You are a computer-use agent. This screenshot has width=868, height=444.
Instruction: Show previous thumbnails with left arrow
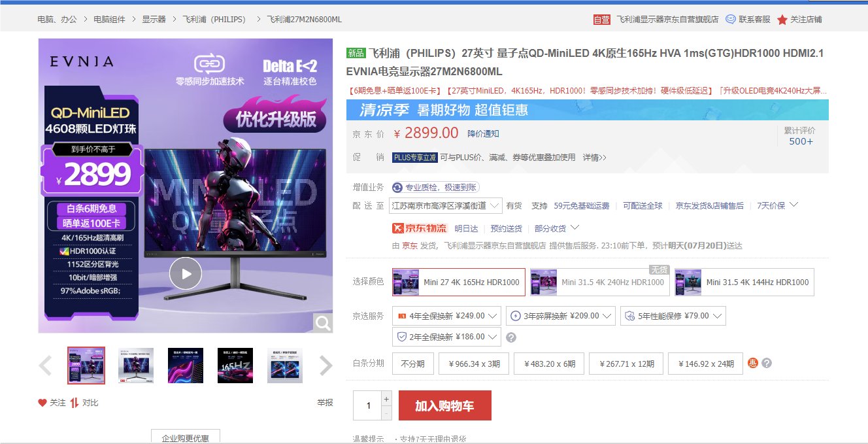coord(45,366)
